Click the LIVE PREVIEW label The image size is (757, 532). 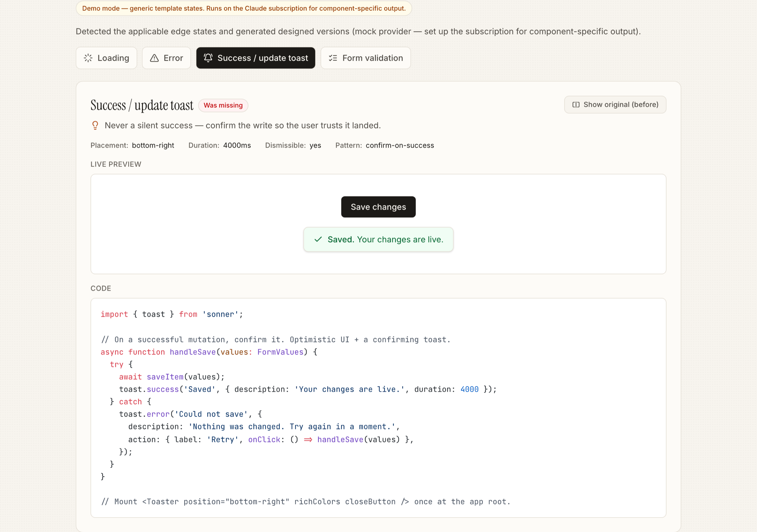[116, 164]
